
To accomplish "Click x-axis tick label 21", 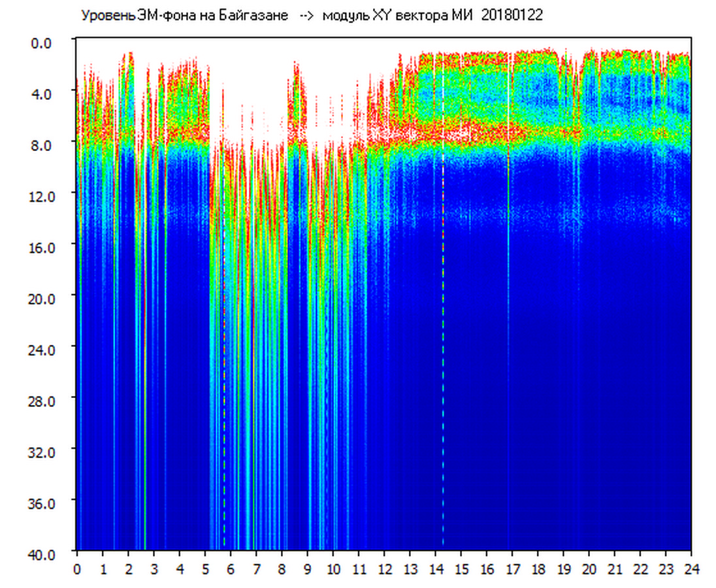I will [615, 568].
